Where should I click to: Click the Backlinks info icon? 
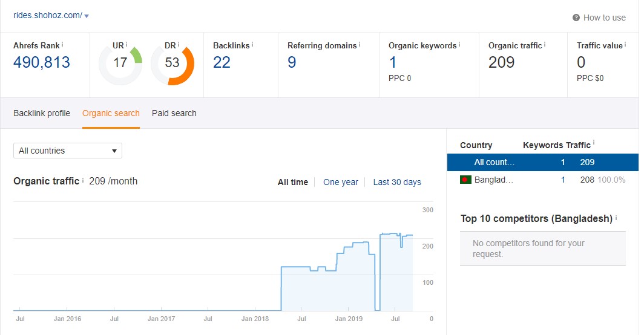(x=252, y=44)
